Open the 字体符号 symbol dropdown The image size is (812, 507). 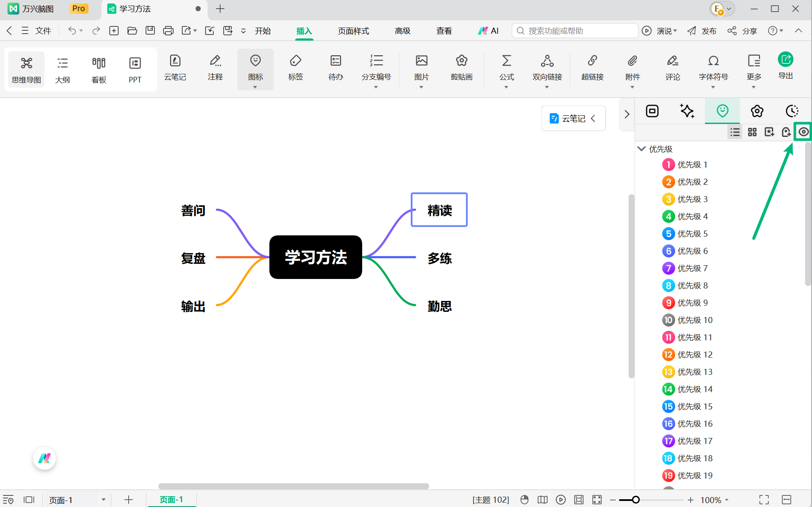point(713,87)
